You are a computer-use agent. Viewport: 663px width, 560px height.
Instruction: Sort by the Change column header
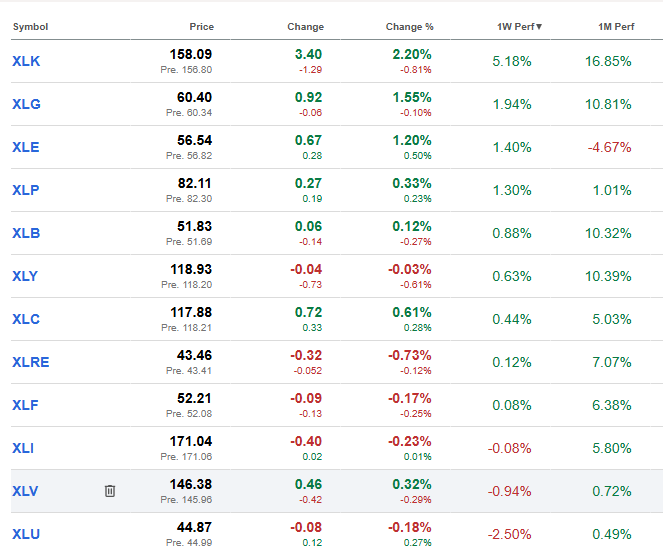point(306,27)
